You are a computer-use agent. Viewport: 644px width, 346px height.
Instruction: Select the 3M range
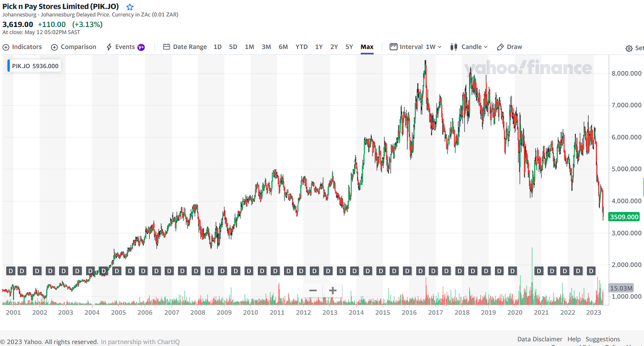click(x=266, y=47)
